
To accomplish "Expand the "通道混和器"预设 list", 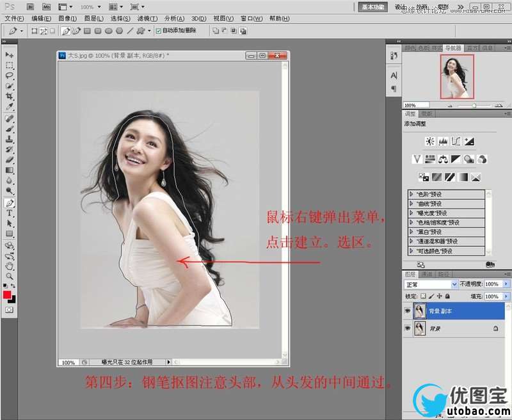I will (x=412, y=241).
